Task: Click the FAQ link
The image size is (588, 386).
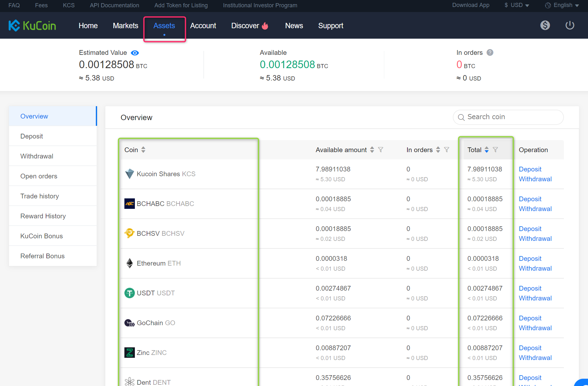Action: 14,5
